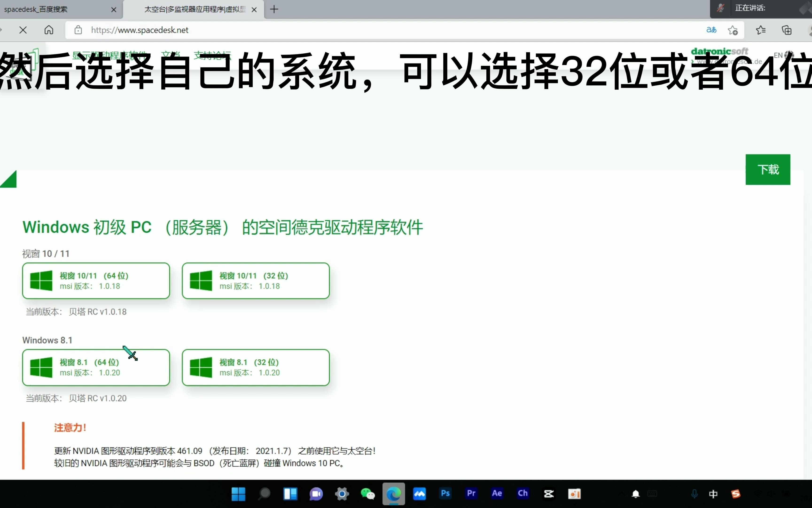Download 视窗 8.1 (64 位) msi
This screenshot has height=508, width=812.
pos(96,367)
